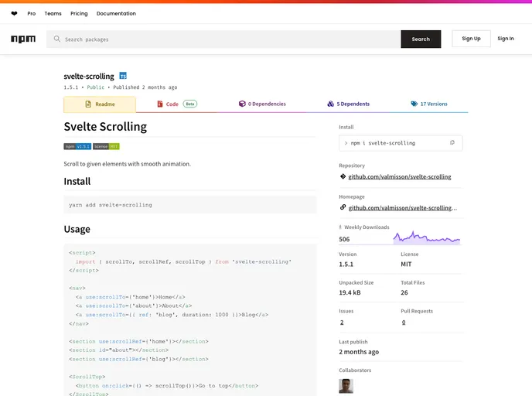This screenshot has width=532, height=396.
Task: Open the 17 Versions tab
Action: point(429,104)
